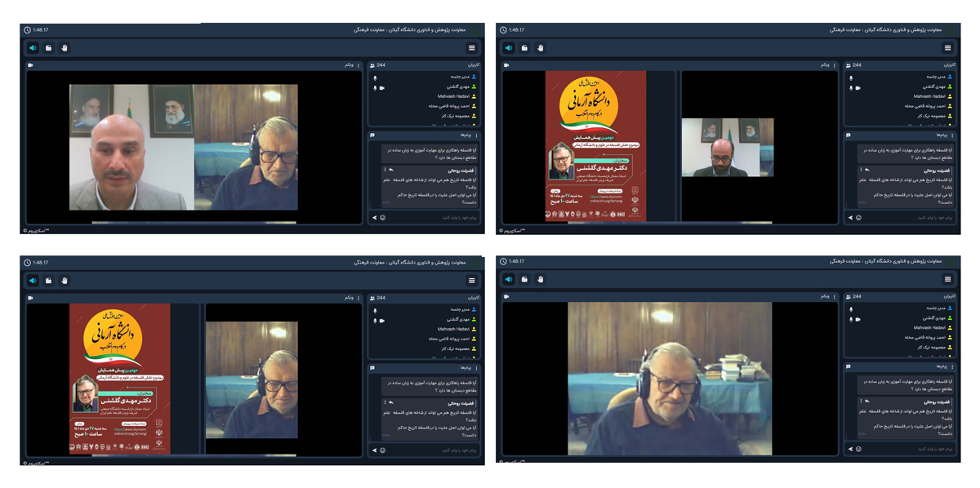Open فضیلت روحانی message options in bottom-left window
Image resolution: width=980 pixels, height=488 pixels.
pos(385,403)
